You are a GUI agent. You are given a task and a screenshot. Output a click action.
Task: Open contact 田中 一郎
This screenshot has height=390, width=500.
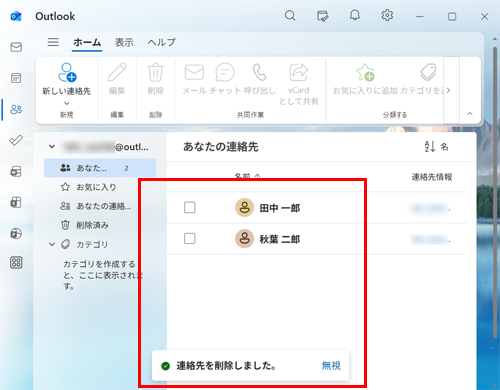click(280, 208)
